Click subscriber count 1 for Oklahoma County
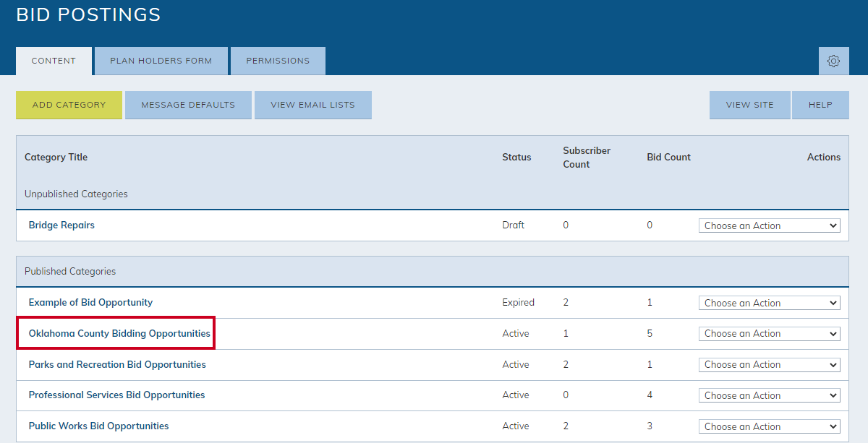Image resolution: width=868 pixels, height=443 pixels. pos(566,334)
